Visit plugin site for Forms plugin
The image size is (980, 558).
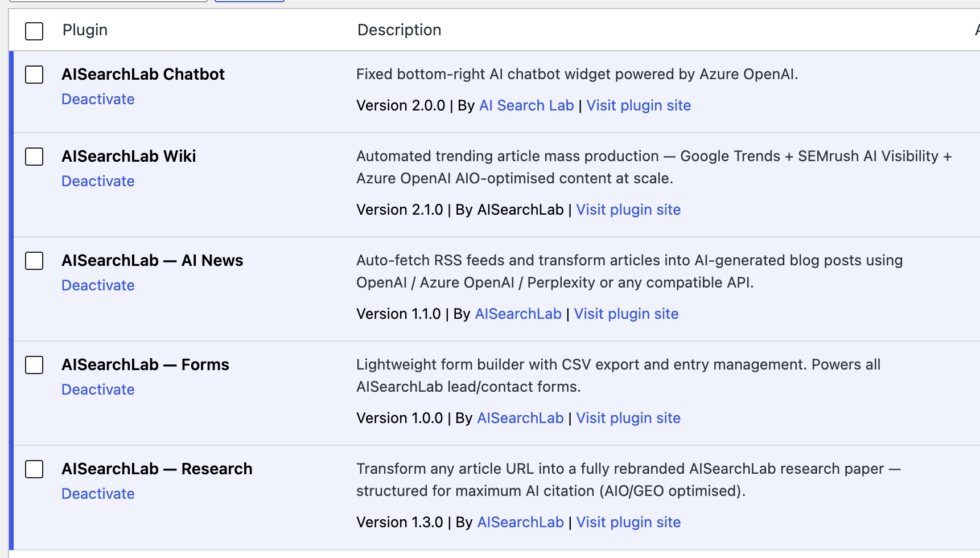[628, 418]
